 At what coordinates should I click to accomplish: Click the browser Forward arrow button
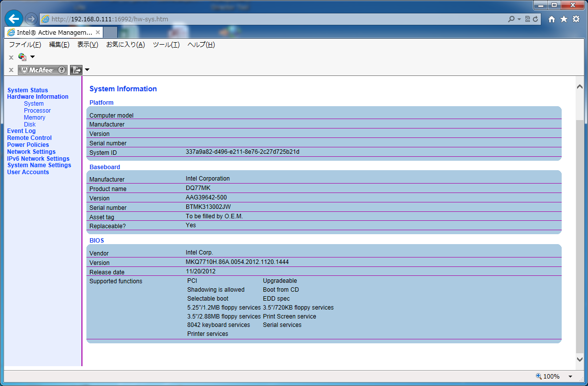tap(31, 19)
